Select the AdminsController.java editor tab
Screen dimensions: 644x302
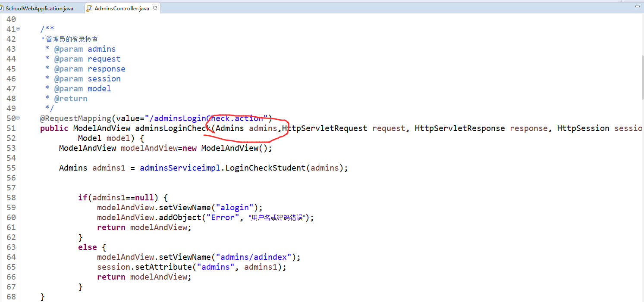coord(122,8)
